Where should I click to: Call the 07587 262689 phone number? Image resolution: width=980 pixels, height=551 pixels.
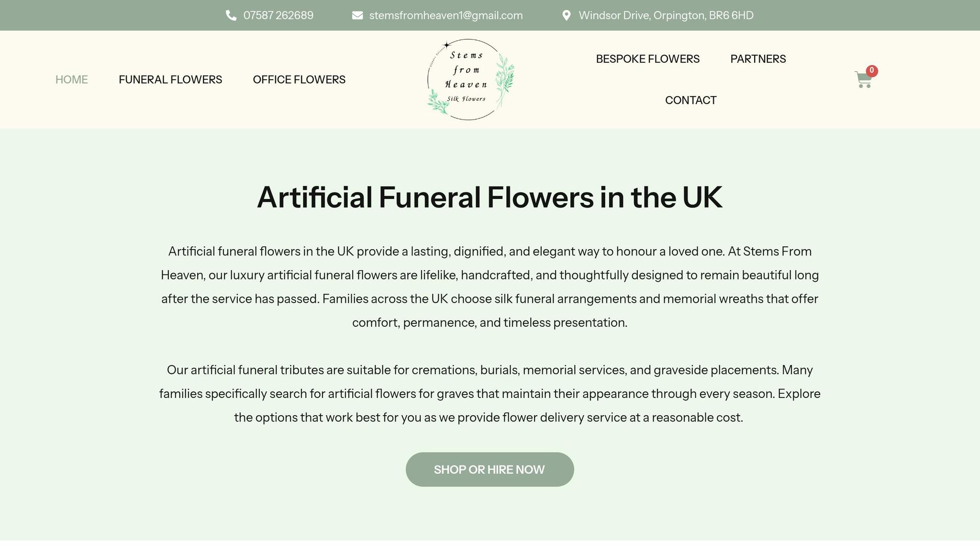tap(278, 15)
